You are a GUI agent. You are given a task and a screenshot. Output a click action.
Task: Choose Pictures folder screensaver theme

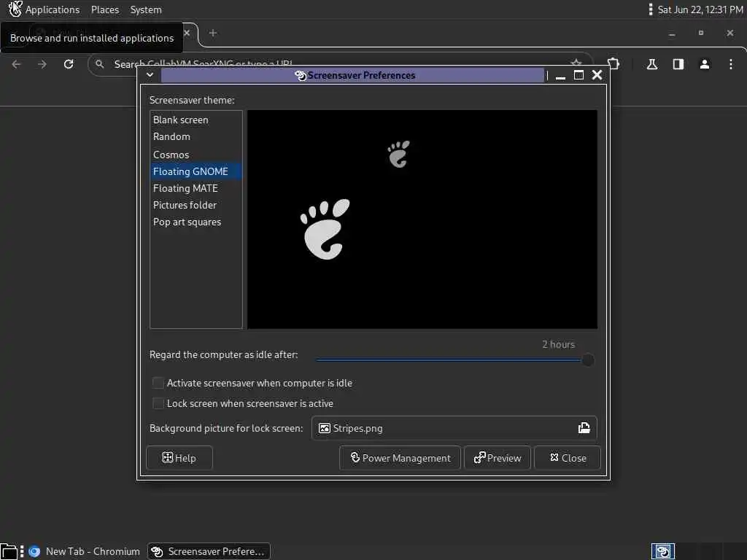click(x=196, y=205)
